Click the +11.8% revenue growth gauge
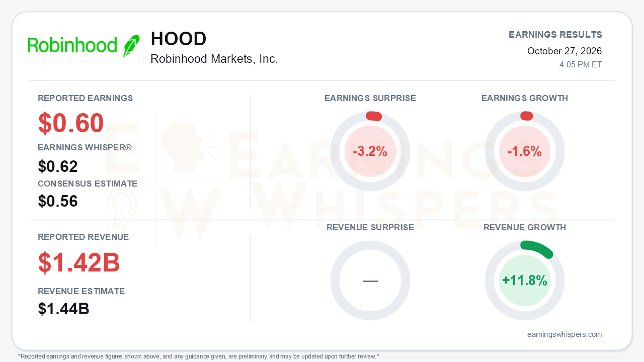This screenshot has height=362, width=644. (525, 281)
